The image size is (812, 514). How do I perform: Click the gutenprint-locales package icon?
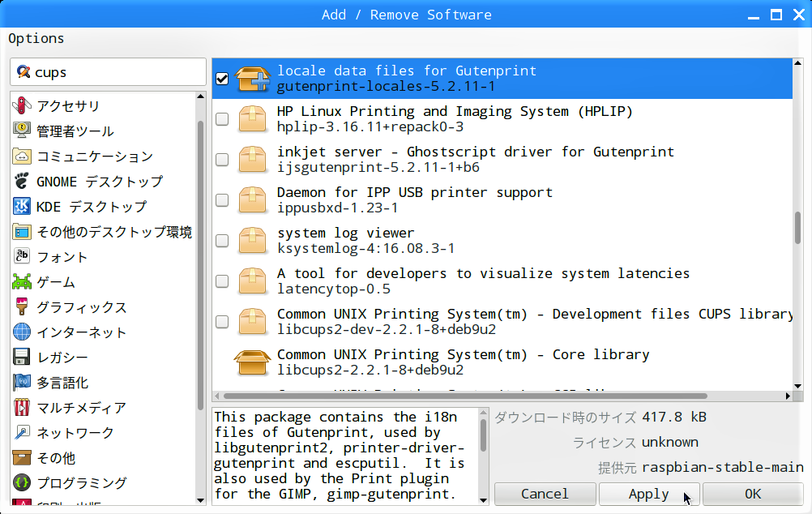pyautogui.click(x=252, y=79)
